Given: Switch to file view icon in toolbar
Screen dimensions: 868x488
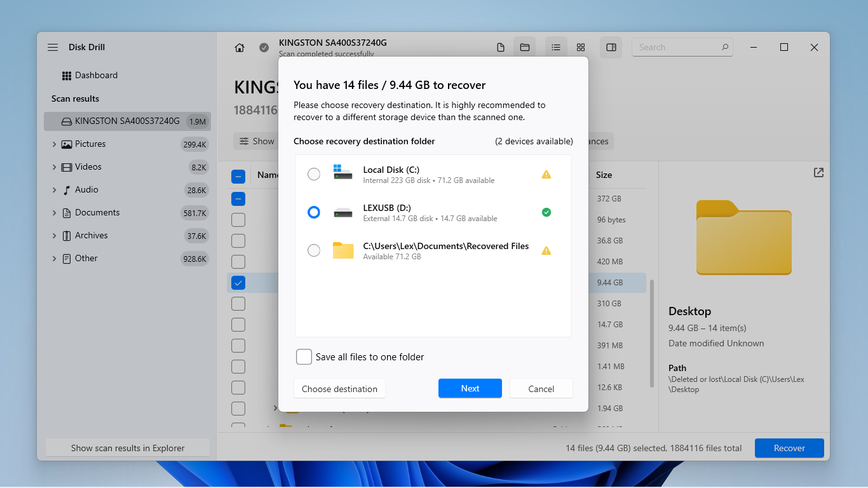Looking at the screenshot, I should 501,48.
